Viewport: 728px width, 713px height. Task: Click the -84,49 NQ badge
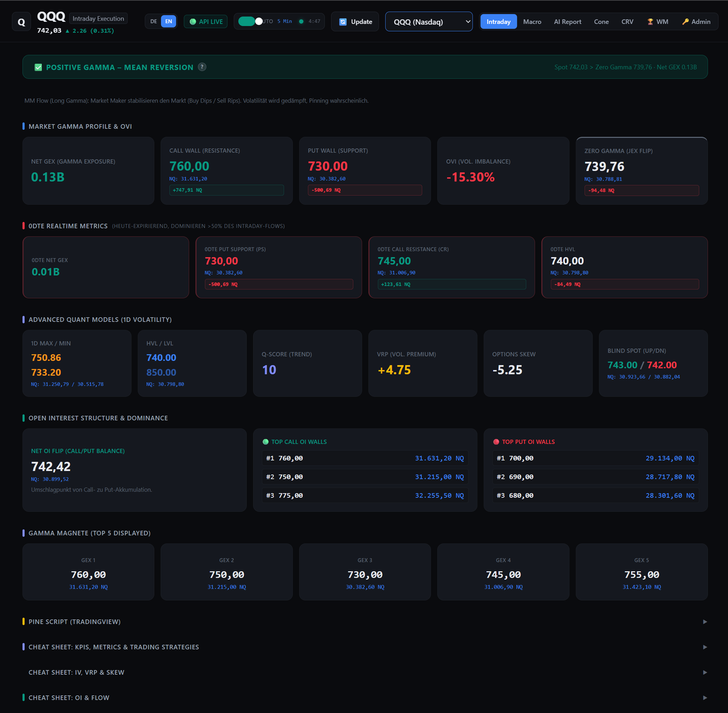click(624, 284)
